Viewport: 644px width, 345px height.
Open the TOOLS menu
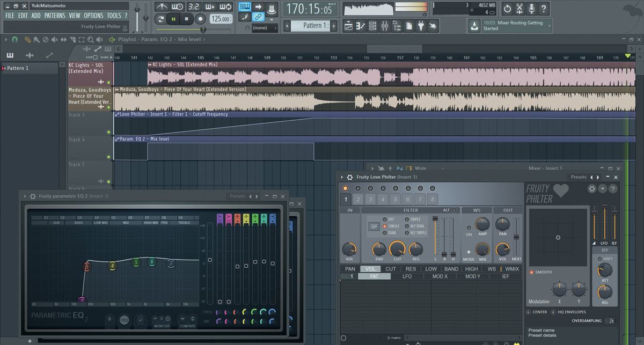click(114, 16)
